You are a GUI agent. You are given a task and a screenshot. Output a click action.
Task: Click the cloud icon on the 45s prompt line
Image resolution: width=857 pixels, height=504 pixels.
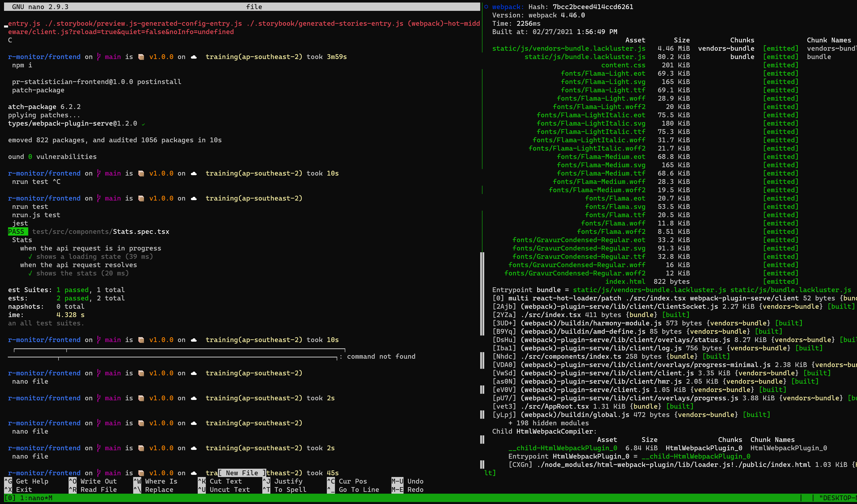pos(194,473)
